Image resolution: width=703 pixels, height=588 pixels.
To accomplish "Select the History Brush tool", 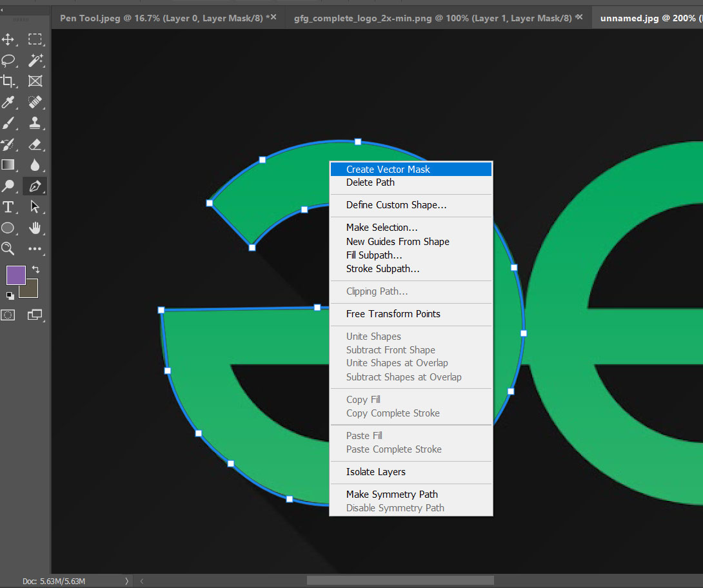I will tap(8, 144).
